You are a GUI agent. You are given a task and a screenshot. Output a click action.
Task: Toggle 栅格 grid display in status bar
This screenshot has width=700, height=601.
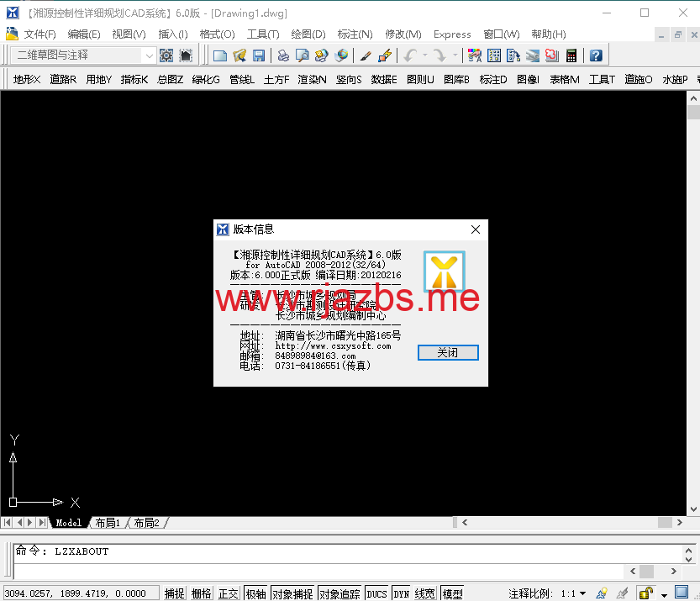click(202, 593)
